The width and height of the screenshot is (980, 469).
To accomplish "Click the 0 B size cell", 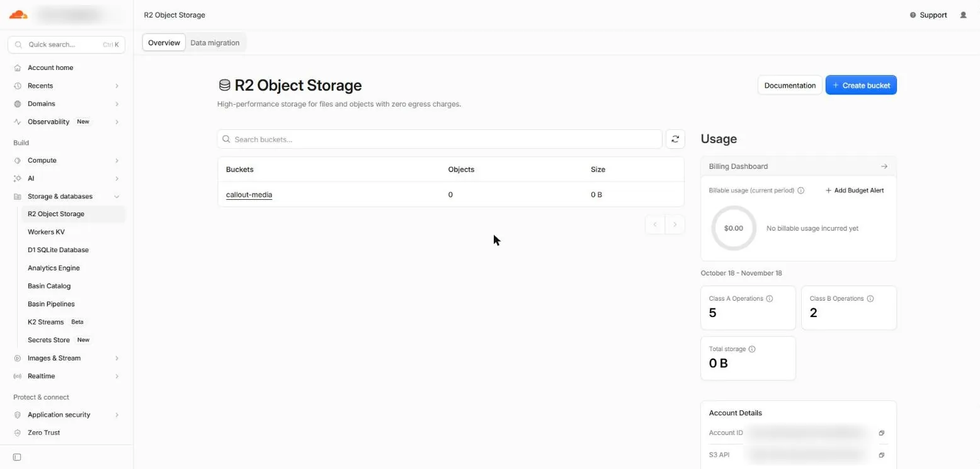I will (x=596, y=195).
